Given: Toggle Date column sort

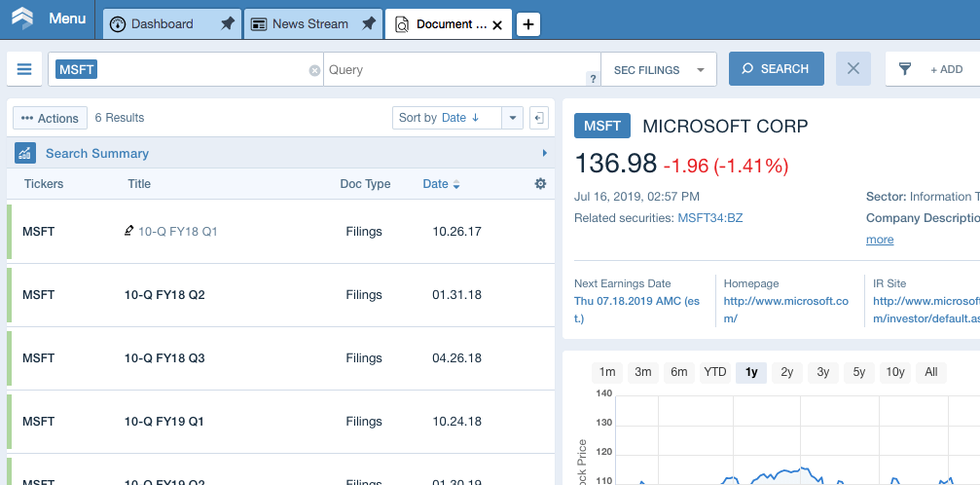Looking at the screenshot, I should tap(441, 184).
